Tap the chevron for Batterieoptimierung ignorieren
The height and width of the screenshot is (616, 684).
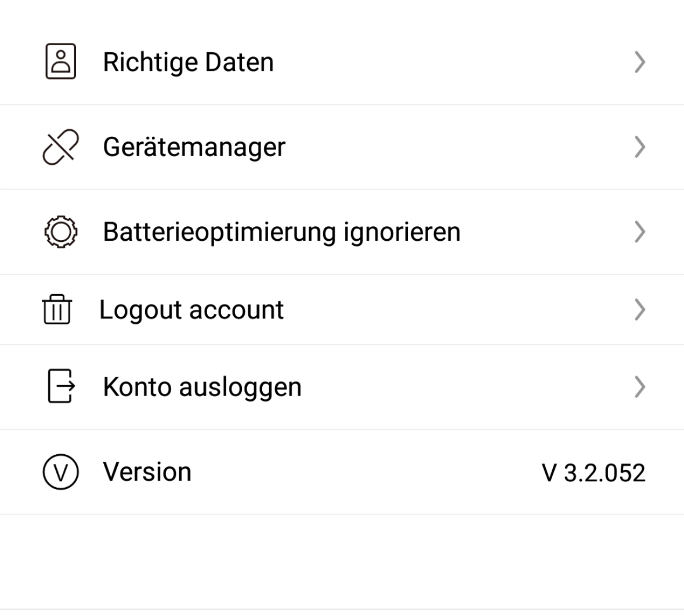coord(639,232)
